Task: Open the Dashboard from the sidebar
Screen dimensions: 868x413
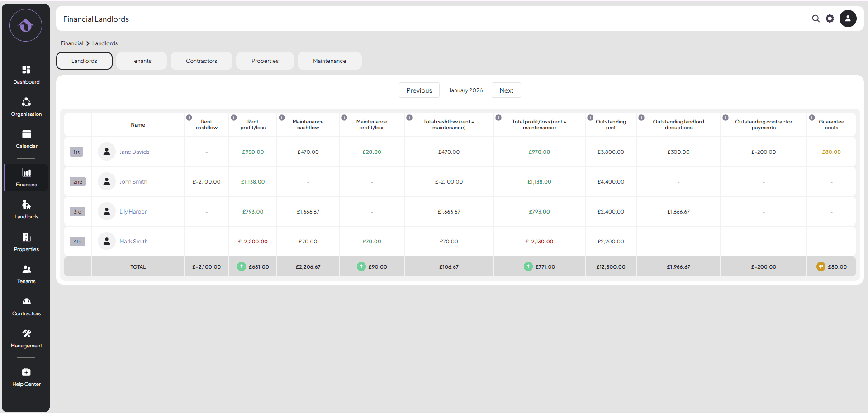Action: tap(26, 75)
